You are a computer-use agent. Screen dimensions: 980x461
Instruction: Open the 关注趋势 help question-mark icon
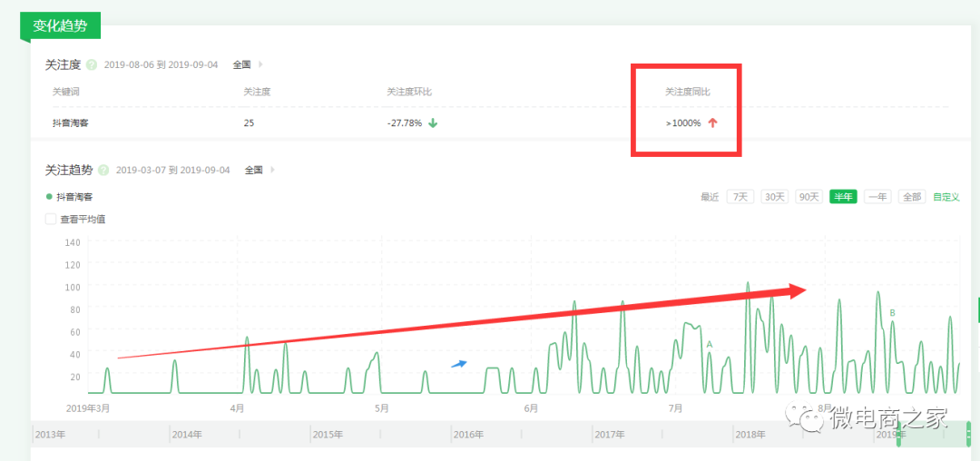click(103, 170)
